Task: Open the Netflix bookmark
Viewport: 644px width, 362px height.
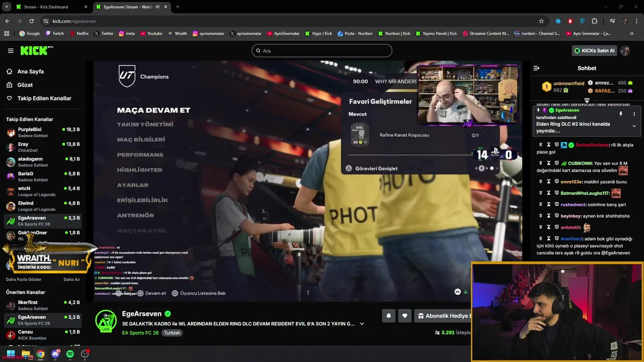Action: [78, 34]
